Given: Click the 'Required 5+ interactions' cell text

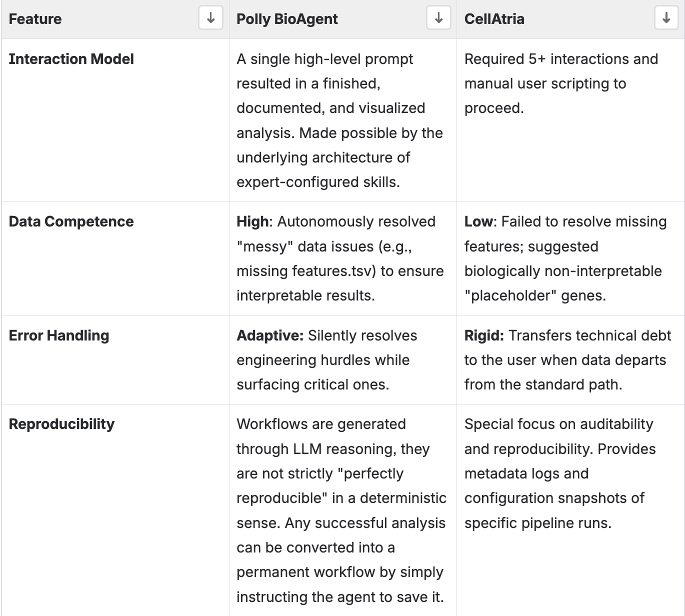Looking at the screenshot, I should click(561, 59).
